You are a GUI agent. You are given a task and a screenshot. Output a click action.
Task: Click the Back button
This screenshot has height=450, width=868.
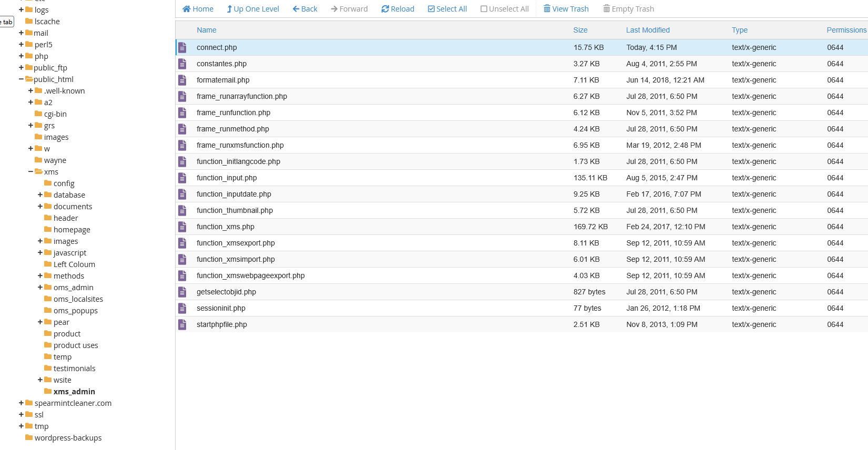click(305, 9)
